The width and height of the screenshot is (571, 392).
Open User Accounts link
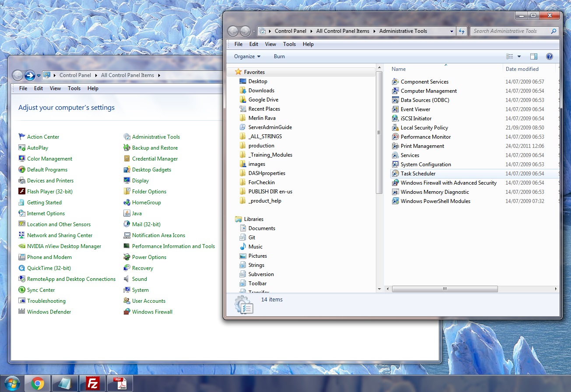[149, 301]
